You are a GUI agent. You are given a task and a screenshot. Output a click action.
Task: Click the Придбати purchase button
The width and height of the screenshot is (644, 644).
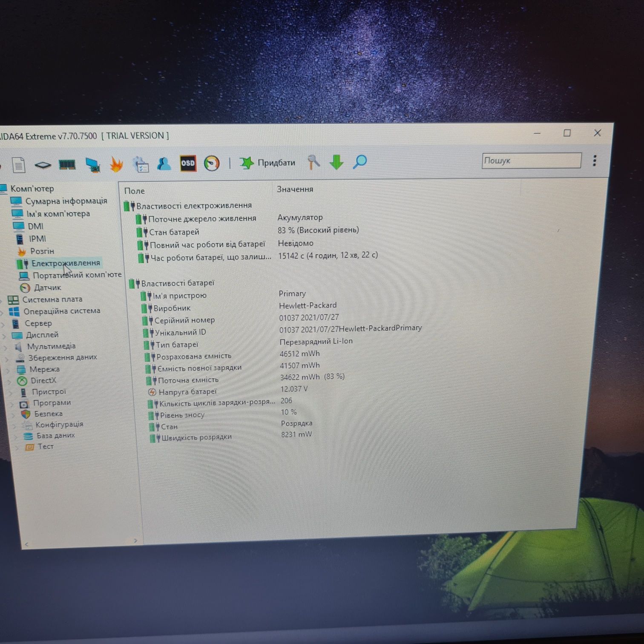point(267,163)
